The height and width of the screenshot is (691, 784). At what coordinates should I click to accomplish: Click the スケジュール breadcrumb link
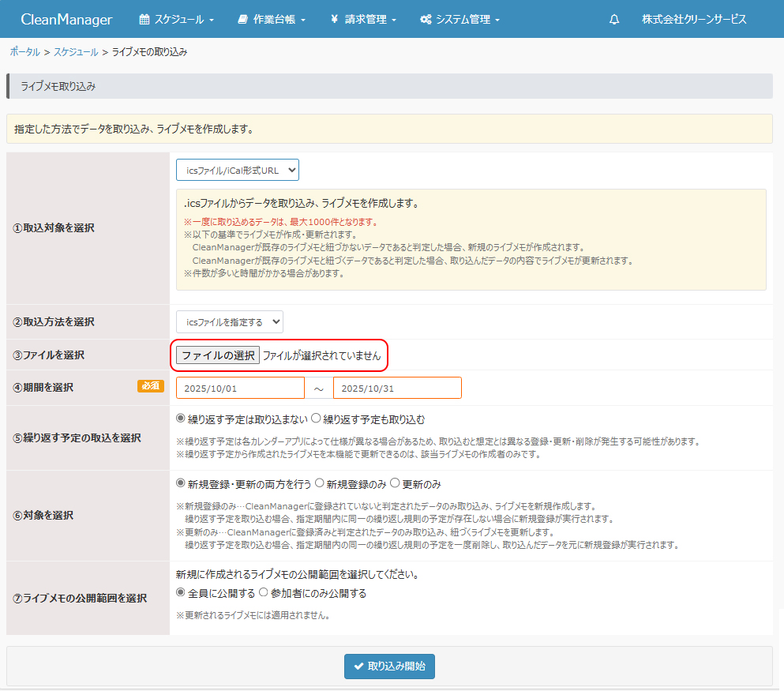76,52
